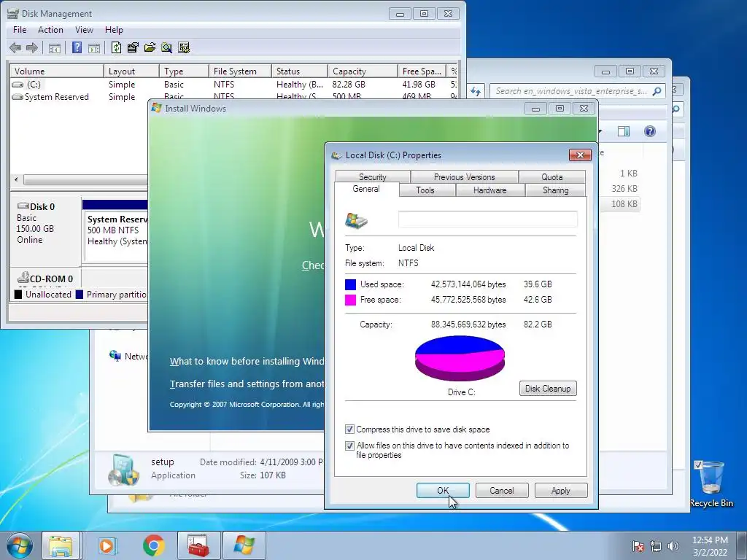Screen dimensions: 747x560
Task: Switch to the Sharing tab
Action: 555,190
